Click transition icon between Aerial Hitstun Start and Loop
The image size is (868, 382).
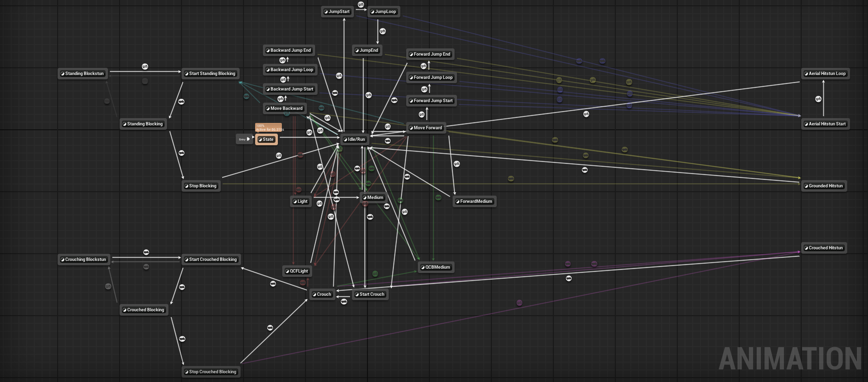click(x=818, y=99)
